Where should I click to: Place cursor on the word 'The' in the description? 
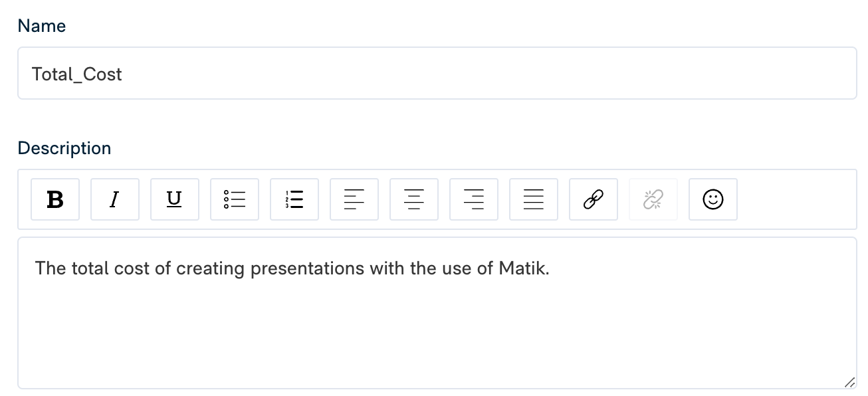coord(49,268)
